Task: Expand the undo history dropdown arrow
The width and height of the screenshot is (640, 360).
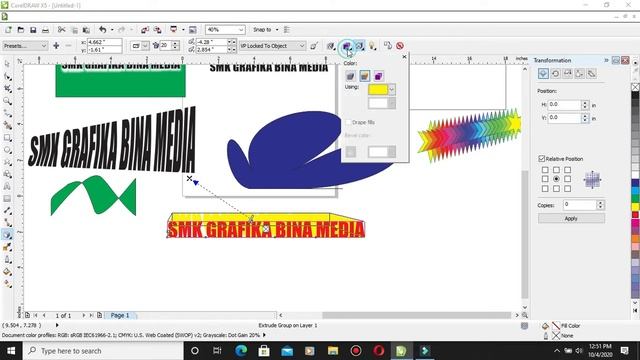Action: (112, 30)
